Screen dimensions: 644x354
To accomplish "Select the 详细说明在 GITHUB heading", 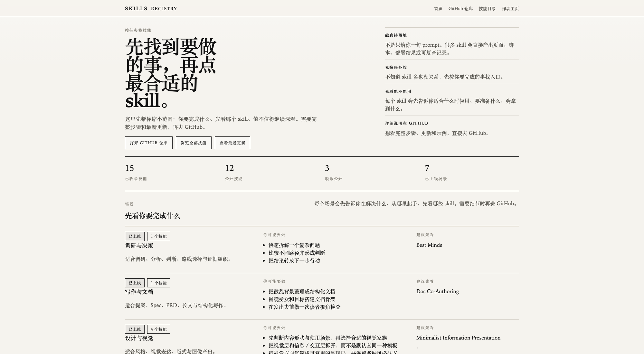I will [x=406, y=123].
